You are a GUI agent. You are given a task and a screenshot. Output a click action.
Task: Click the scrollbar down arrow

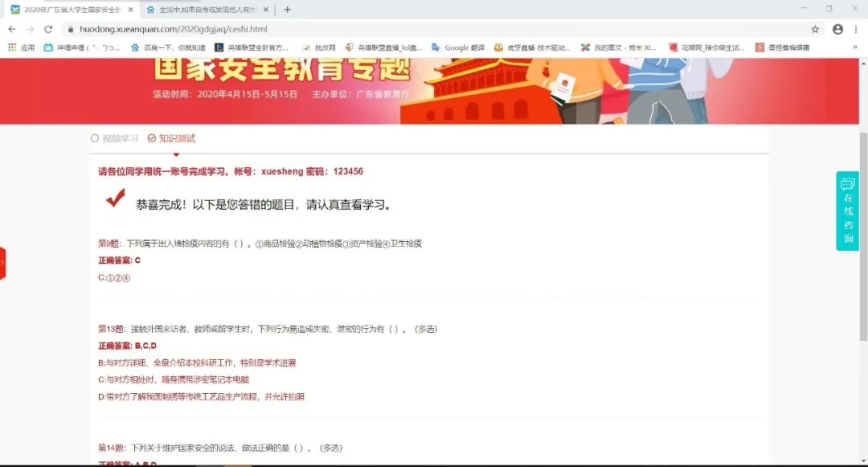click(863, 461)
